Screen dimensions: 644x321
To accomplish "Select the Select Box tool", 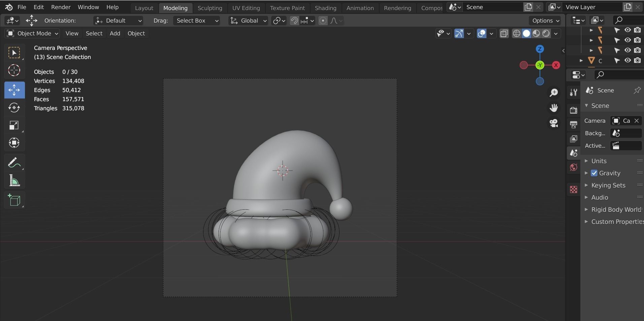I will pos(14,53).
